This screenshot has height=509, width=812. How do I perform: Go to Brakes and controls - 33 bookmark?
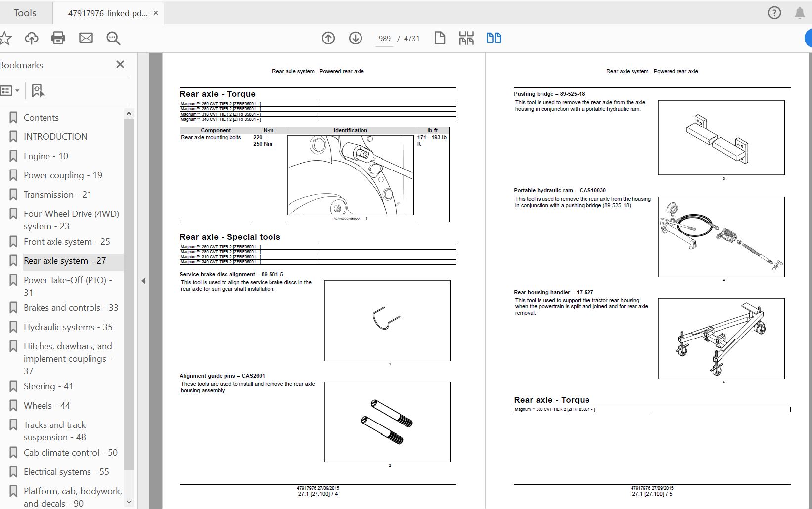click(x=71, y=308)
